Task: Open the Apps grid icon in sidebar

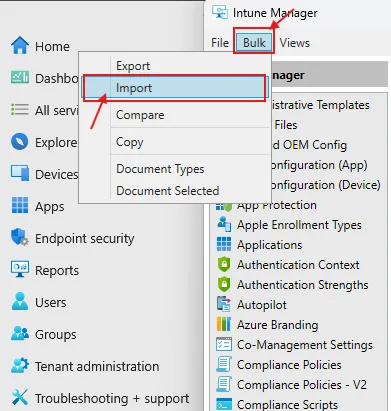Action: [x=20, y=205]
